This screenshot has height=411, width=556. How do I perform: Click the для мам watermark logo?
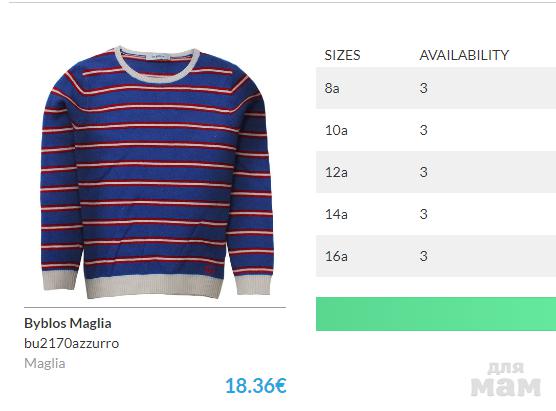[506, 379]
